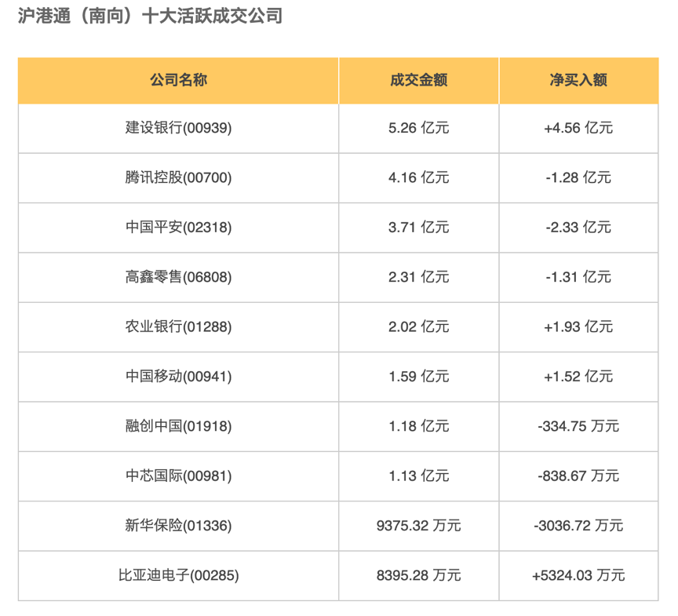The height and width of the screenshot is (616, 678).
Task: Click the 5.26 亿元 turnover value
Action: (x=419, y=128)
